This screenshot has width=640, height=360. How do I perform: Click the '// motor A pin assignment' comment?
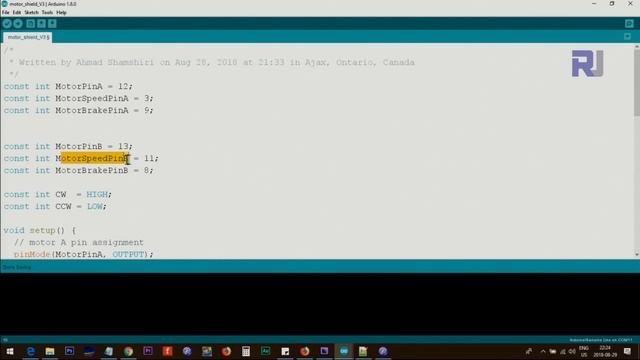79,242
